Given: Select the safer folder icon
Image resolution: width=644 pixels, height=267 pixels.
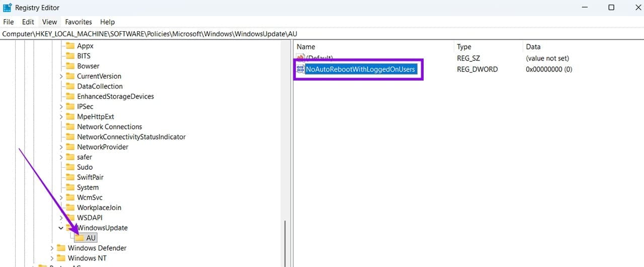Looking at the screenshot, I should click(x=70, y=157).
